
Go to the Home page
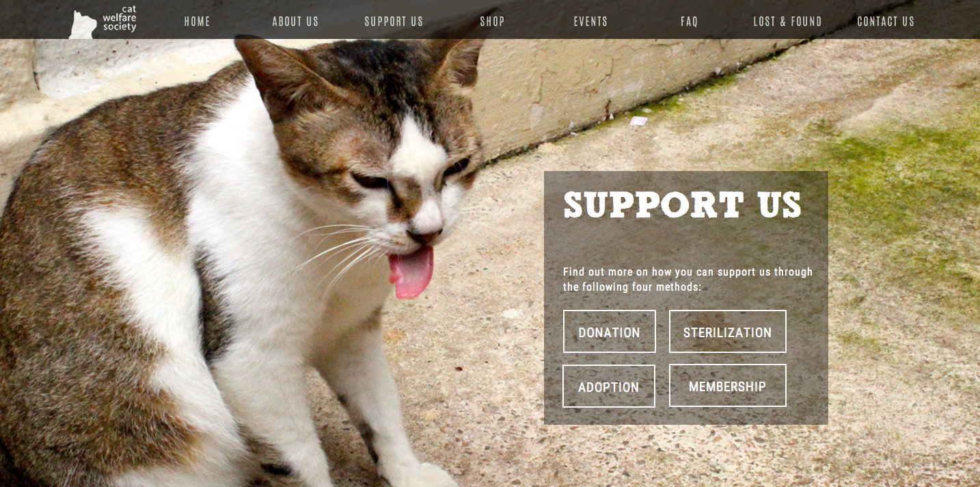point(198,21)
